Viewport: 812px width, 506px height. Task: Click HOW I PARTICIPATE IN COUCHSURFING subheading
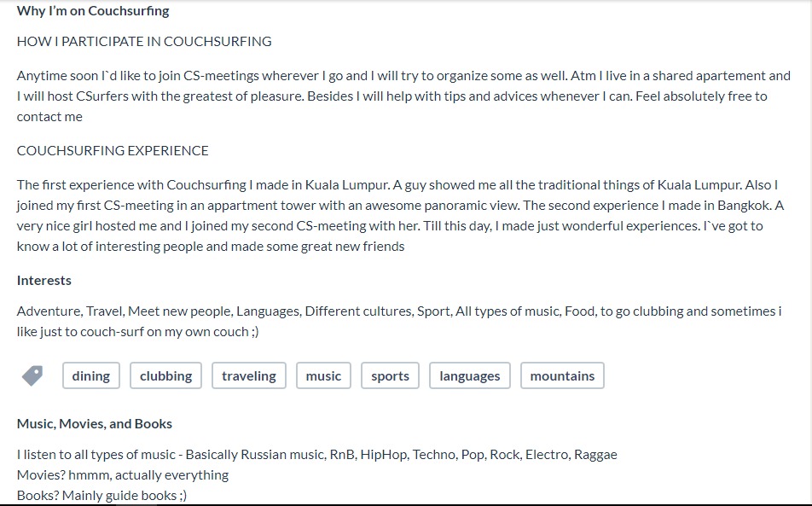144,42
